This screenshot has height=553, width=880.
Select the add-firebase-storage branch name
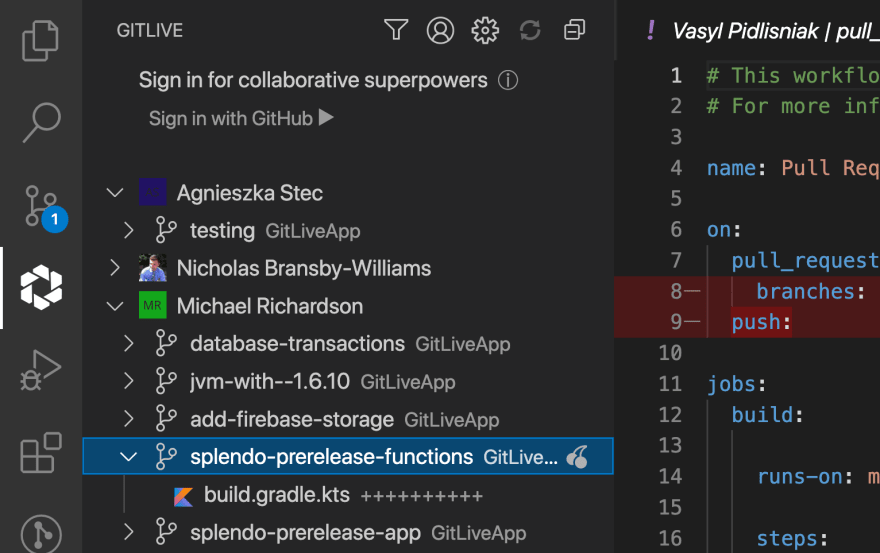coord(292,419)
